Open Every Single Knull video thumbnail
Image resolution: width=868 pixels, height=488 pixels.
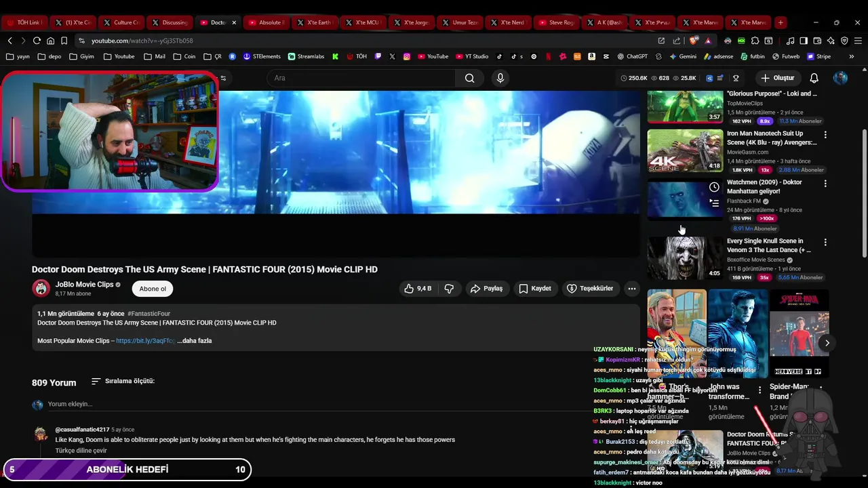coord(685,258)
